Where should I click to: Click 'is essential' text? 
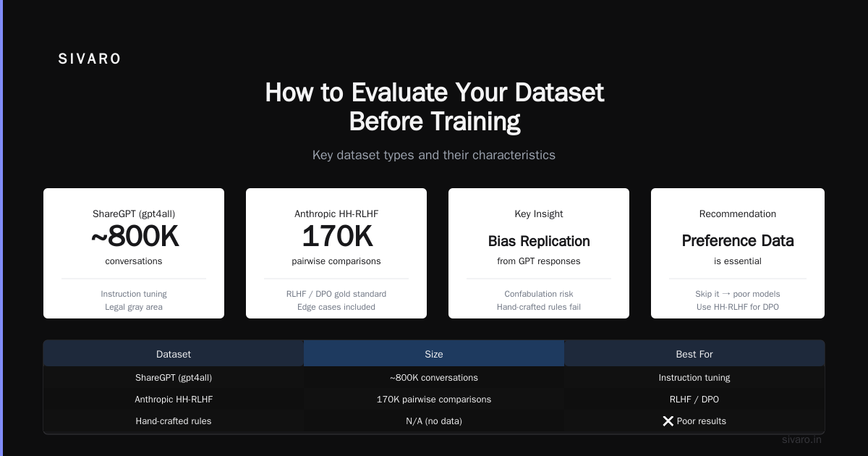tap(738, 261)
